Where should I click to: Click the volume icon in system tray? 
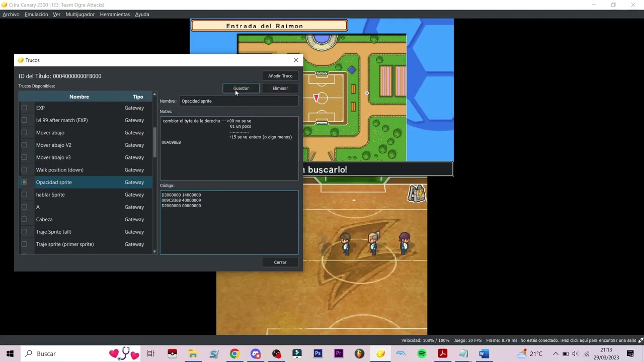pyautogui.click(x=576, y=354)
